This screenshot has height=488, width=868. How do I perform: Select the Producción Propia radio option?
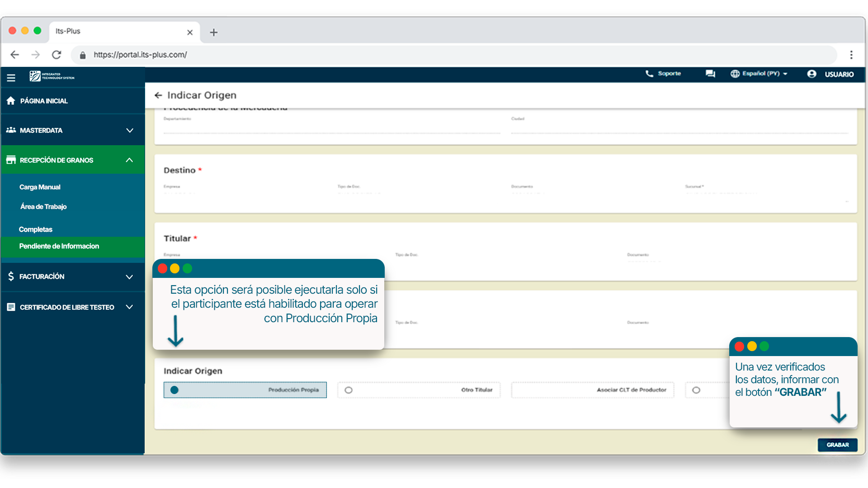pos(175,390)
